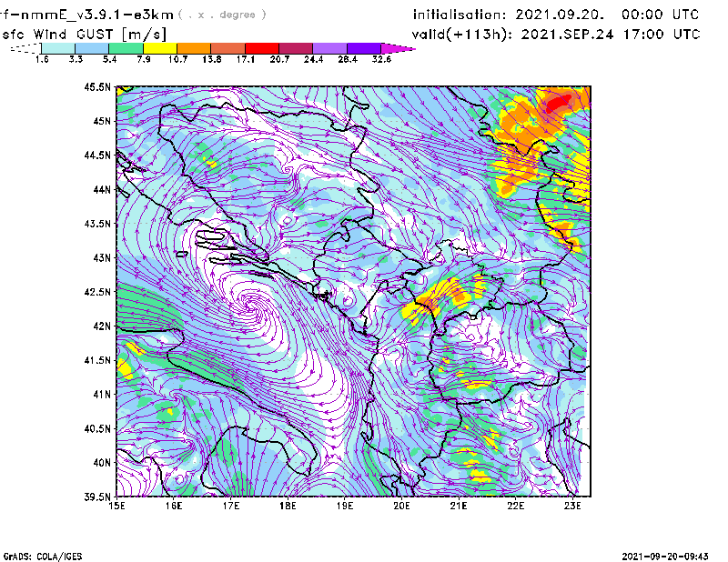This screenshot has height=562, width=728.
Task: Click the yellow legend swatch
Action: pos(160,48)
